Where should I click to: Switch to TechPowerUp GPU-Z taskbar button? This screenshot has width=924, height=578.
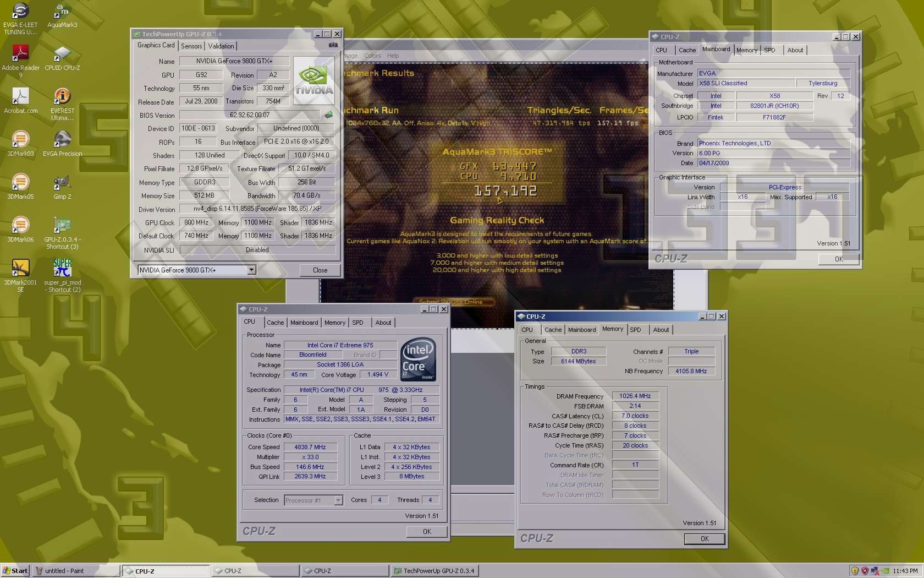pyautogui.click(x=433, y=571)
